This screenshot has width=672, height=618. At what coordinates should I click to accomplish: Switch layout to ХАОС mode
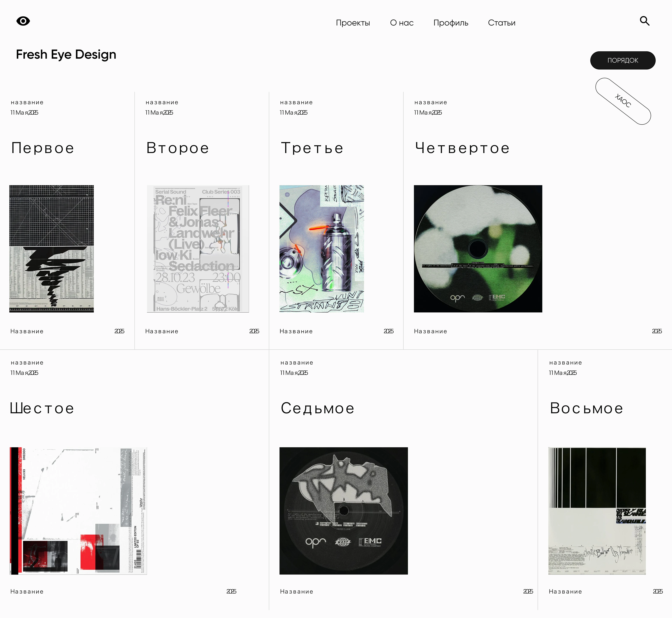pyautogui.click(x=623, y=101)
